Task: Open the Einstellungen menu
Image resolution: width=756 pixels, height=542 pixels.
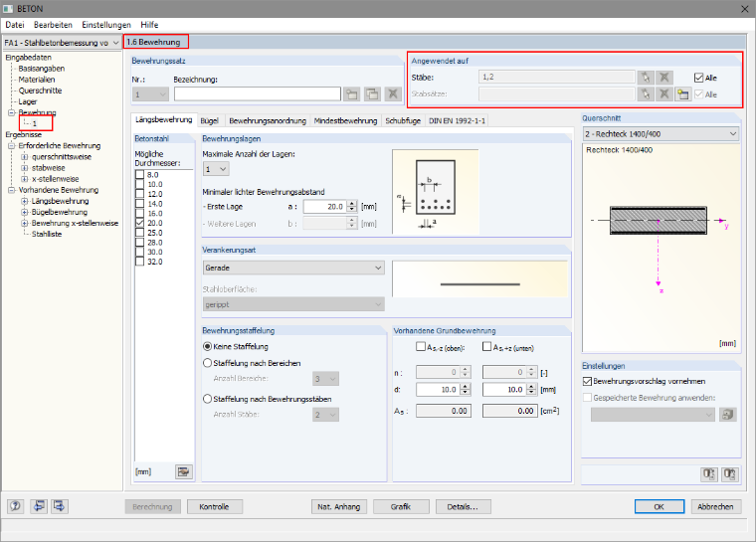Action: [106, 25]
